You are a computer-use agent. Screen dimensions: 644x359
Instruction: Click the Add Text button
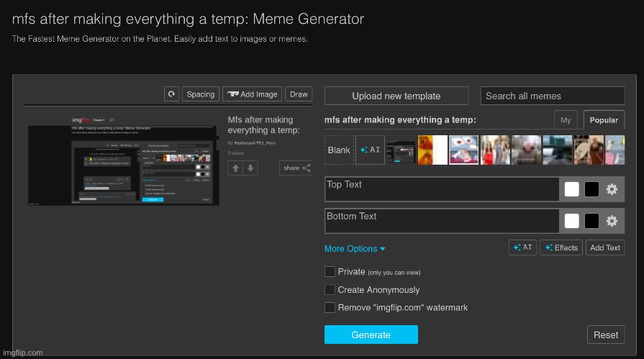tap(605, 247)
